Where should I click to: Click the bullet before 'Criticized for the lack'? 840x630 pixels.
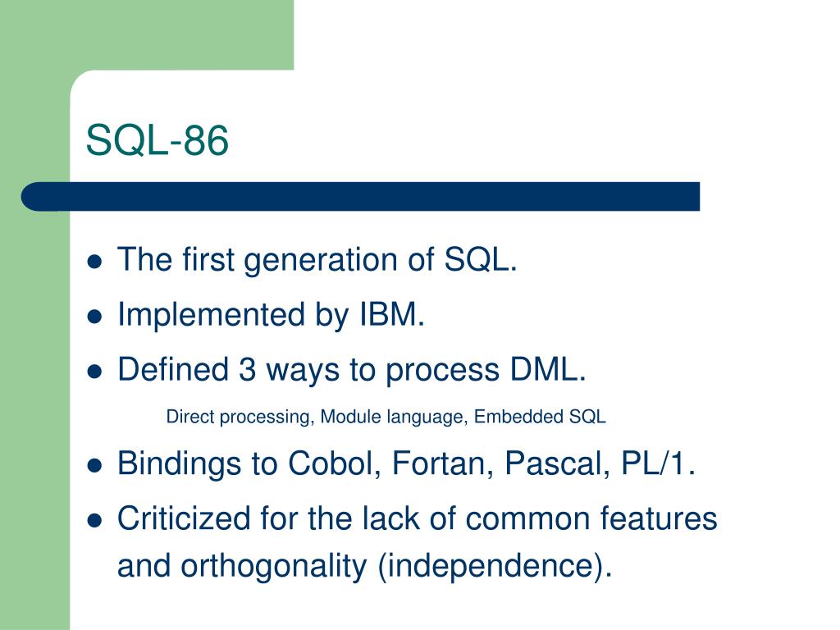tap(94, 520)
